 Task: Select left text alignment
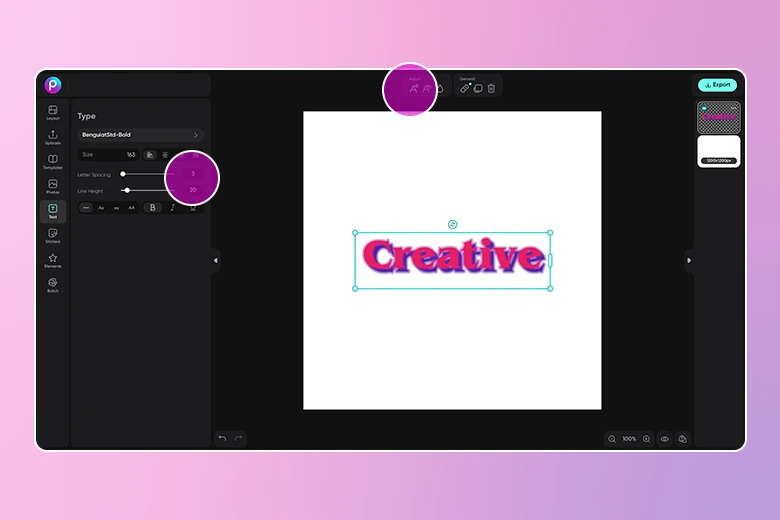[150, 155]
